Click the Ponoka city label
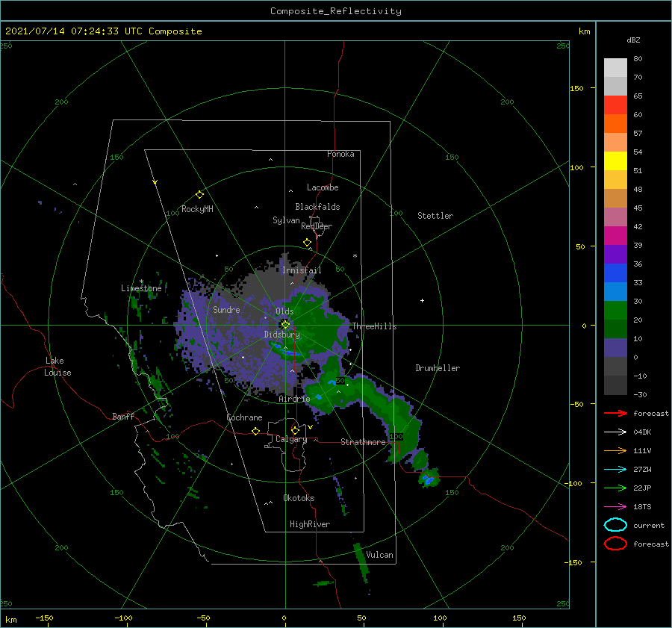 [340, 154]
